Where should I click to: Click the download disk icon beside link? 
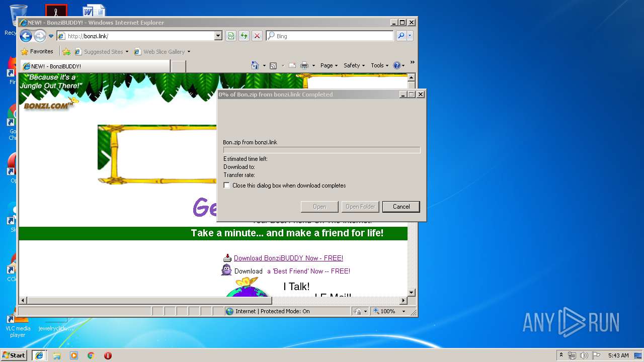pos(227,258)
